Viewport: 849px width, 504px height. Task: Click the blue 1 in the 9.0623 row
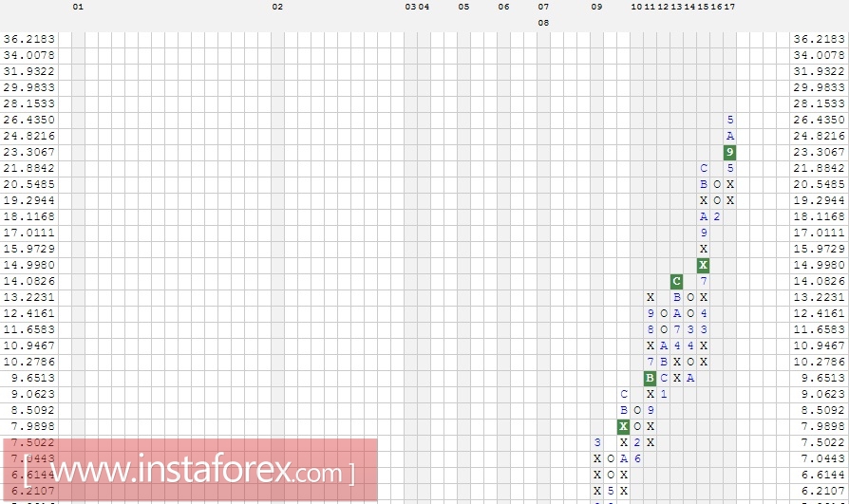tap(663, 394)
